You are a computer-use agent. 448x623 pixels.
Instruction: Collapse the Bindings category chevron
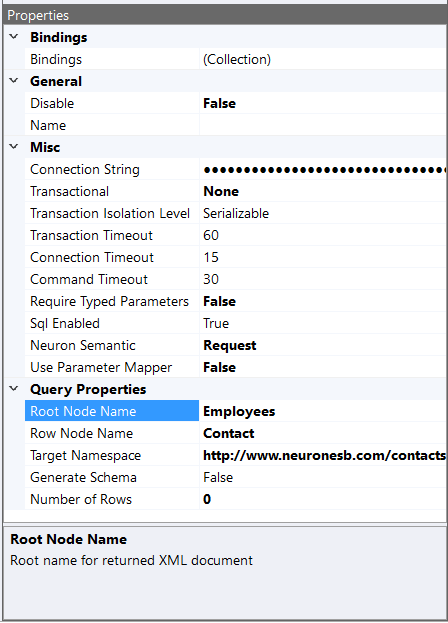click(x=14, y=37)
